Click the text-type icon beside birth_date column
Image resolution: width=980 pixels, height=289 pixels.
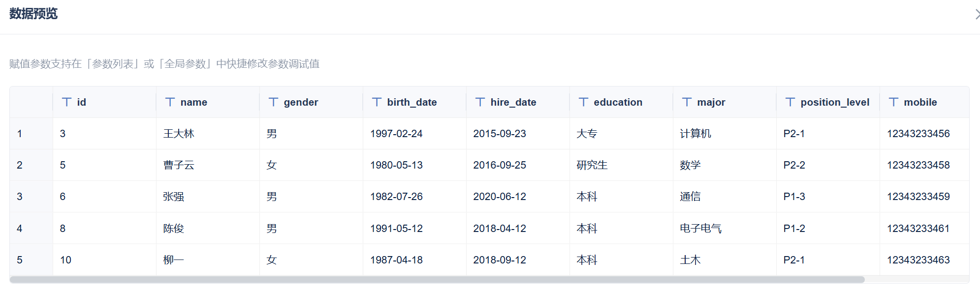[x=377, y=102]
